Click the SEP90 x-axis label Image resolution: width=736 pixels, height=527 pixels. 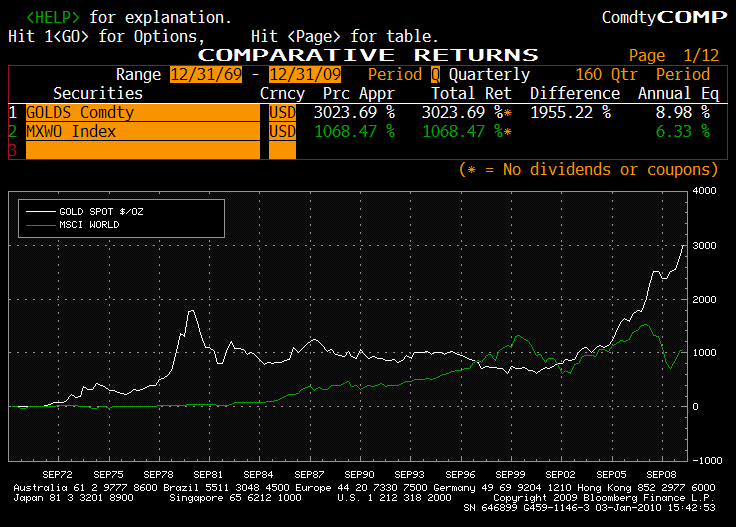(x=359, y=474)
